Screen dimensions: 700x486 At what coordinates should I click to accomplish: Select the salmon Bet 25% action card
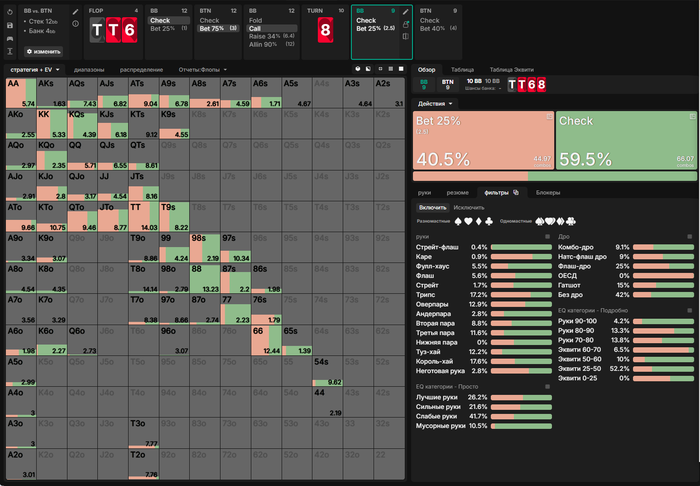(483, 140)
